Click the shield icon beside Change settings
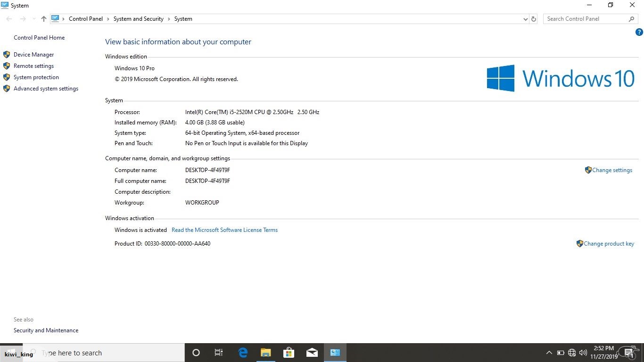Image resolution: width=644 pixels, height=362 pixels. pos(588,170)
